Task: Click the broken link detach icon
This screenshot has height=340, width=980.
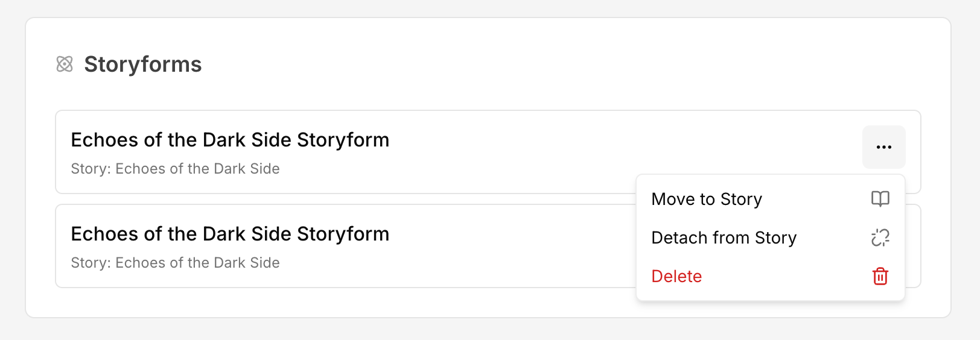Action: 880,238
